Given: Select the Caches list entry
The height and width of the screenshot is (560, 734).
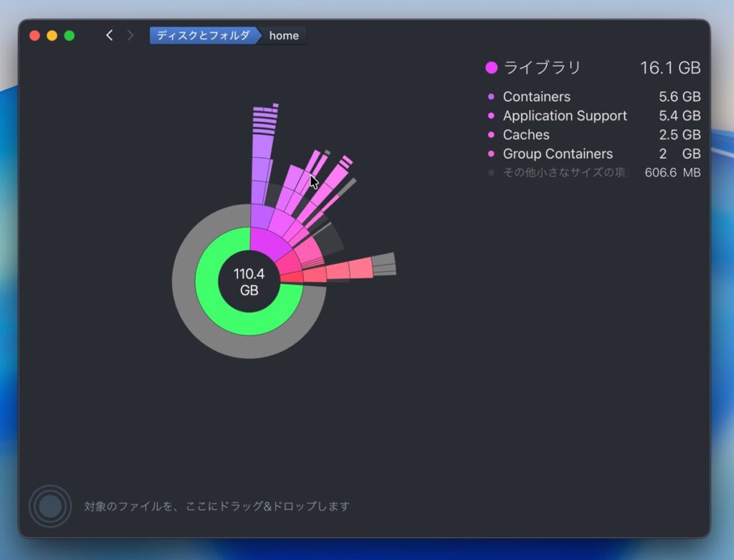Looking at the screenshot, I should (526, 135).
